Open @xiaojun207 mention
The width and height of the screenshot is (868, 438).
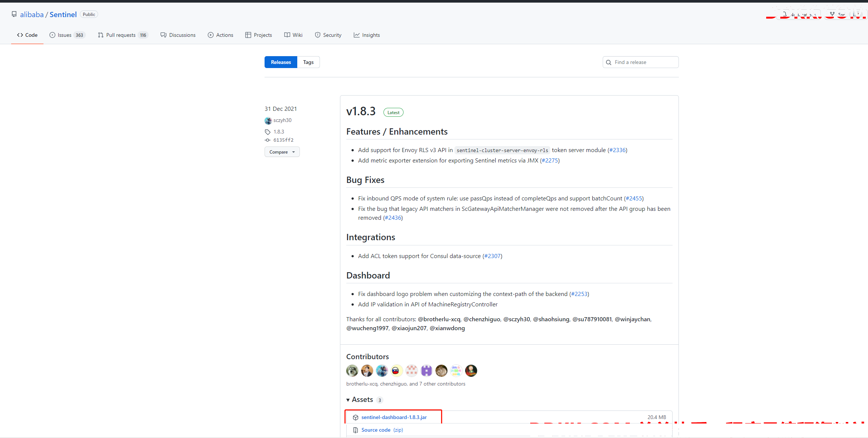(x=409, y=328)
